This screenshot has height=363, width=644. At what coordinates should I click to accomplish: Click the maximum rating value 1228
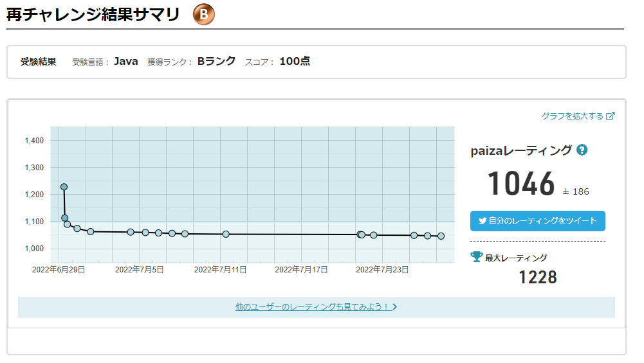[x=537, y=277]
